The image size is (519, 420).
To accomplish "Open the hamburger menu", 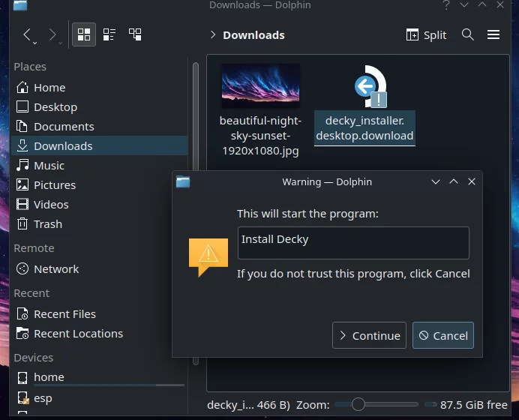I will pos(493,34).
